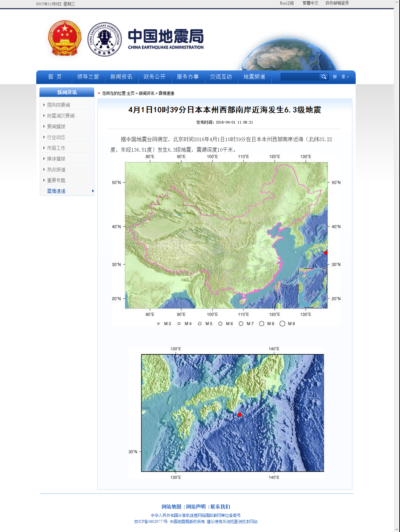Click 京ICP备06029777号 footer text
Screen dimensions: 400x532
[151, 522]
